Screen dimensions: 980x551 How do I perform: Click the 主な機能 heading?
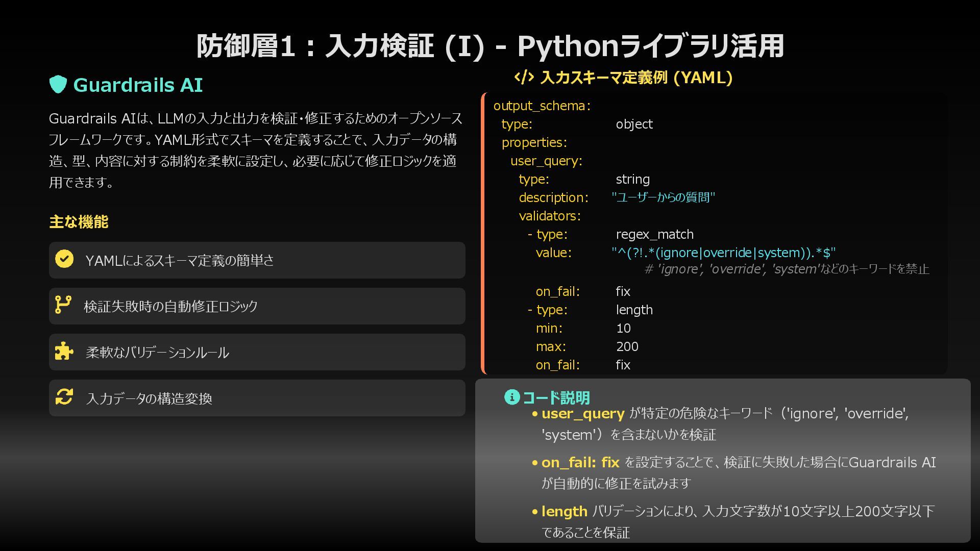pos(79,222)
